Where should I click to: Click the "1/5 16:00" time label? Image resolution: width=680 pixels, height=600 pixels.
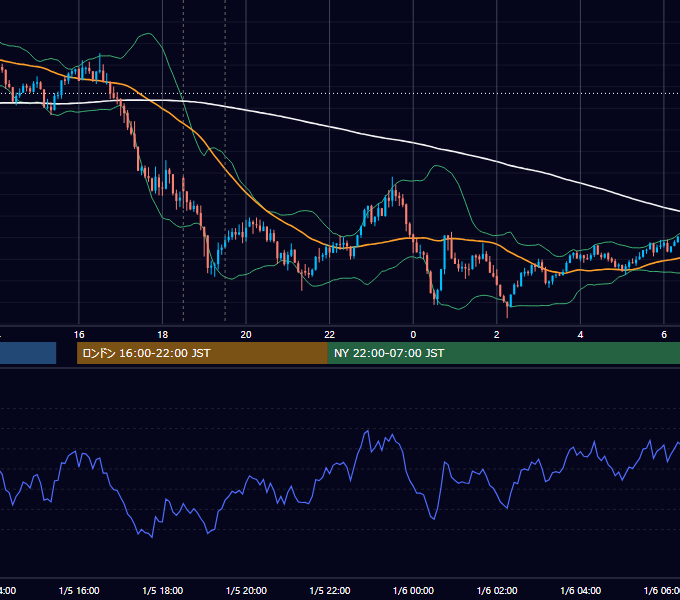point(79,590)
